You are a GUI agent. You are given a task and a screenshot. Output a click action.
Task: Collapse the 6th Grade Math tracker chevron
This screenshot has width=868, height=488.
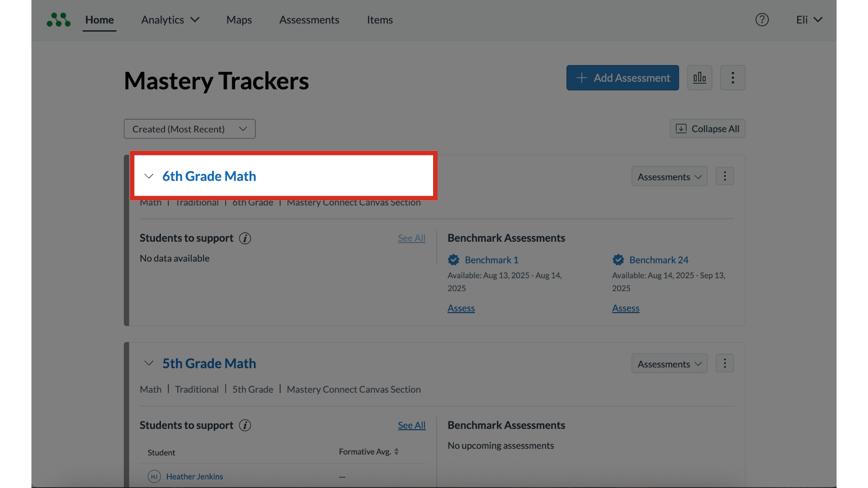point(149,176)
